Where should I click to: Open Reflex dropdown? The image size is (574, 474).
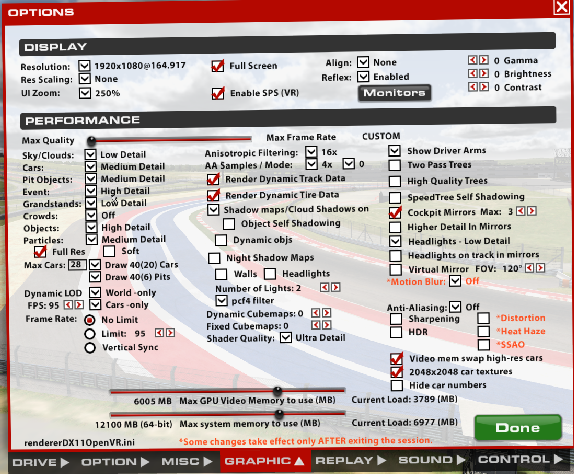(x=363, y=76)
